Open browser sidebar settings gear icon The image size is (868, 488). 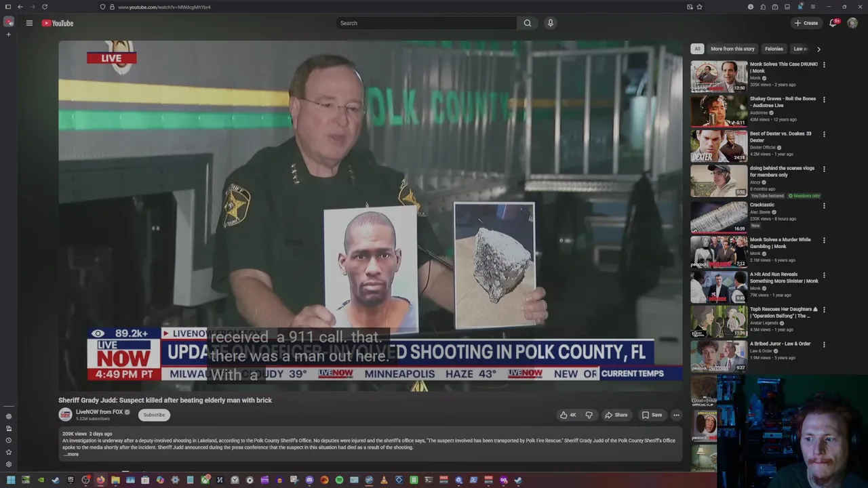(9, 464)
